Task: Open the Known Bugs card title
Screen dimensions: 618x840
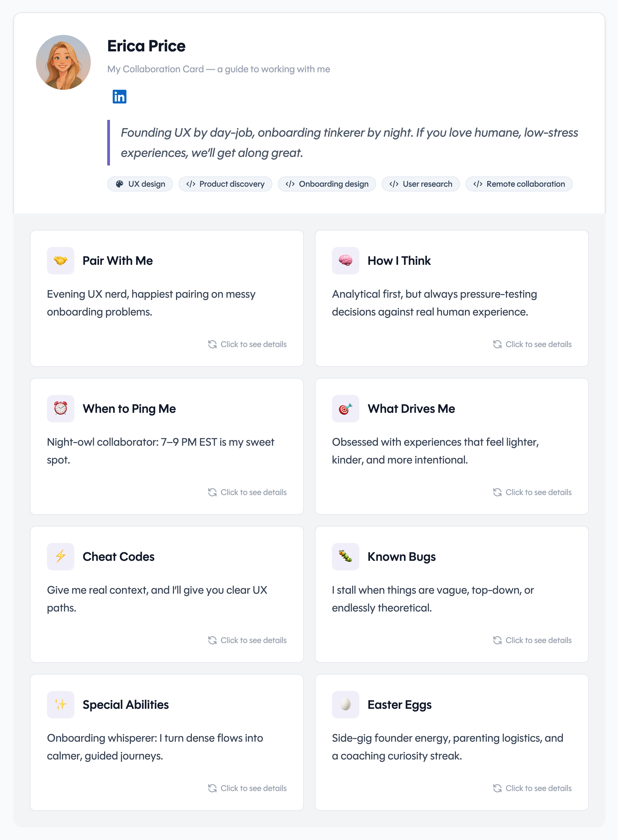Action: pyautogui.click(x=401, y=556)
